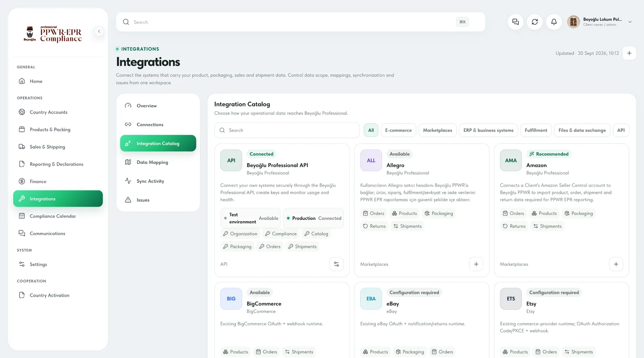Image resolution: width=644 pixels, height=358 pixels.
Task: Click the AMA logo tile of Amazon
Action: [x=511, y=160]
